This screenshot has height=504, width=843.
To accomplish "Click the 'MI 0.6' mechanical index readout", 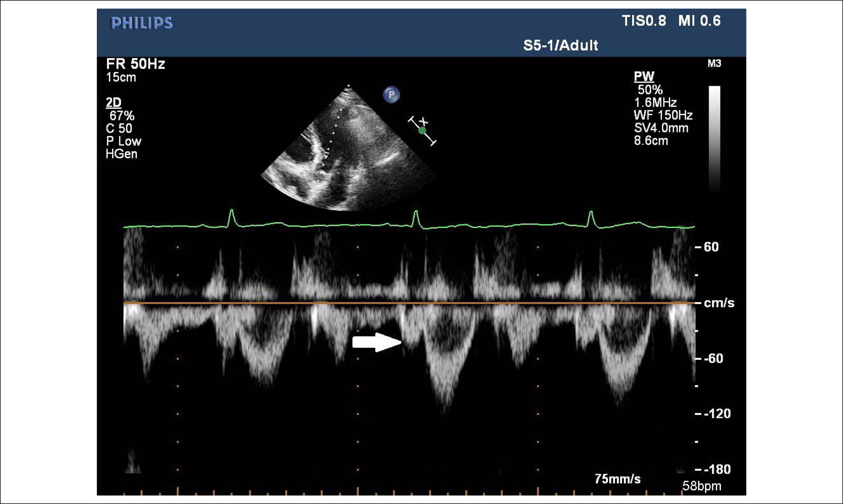I will point(699,21).
